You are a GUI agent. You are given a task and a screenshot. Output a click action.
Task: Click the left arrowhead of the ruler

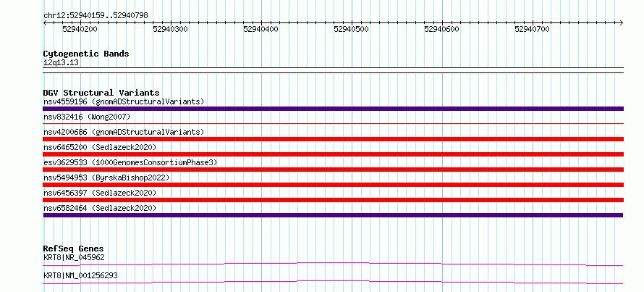pyautogui.click(x=45, y=22)
